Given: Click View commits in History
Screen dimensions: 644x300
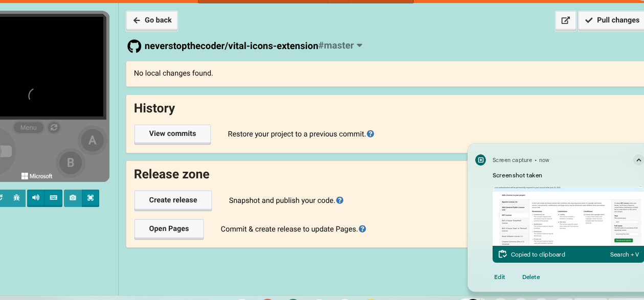Looking at the screenshot, I should 172,134.
